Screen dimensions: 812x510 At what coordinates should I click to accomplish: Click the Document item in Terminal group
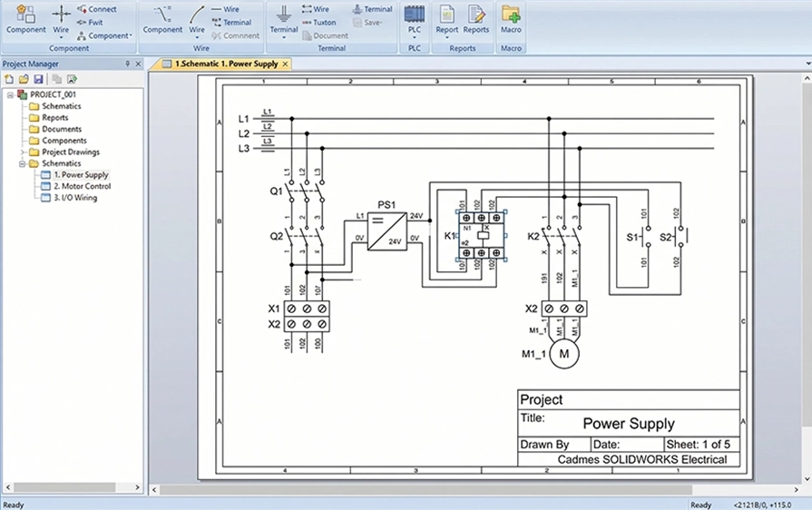tap(325, 35)
